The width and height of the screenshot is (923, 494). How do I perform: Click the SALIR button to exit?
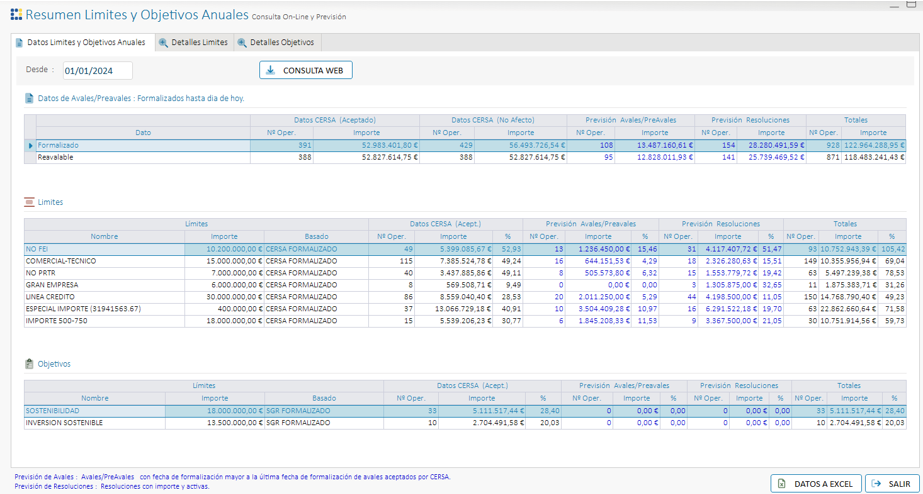pos(892,483)
